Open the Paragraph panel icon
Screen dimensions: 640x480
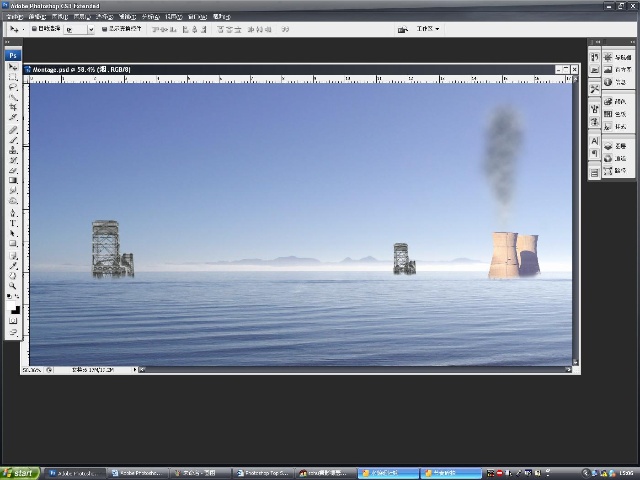[x=594, y=153]
